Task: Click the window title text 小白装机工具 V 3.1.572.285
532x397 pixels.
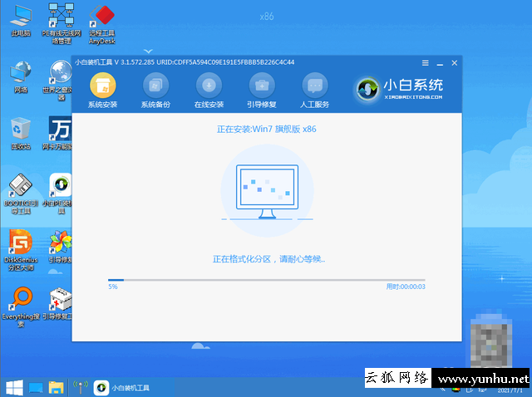Action: click(115, 62)
